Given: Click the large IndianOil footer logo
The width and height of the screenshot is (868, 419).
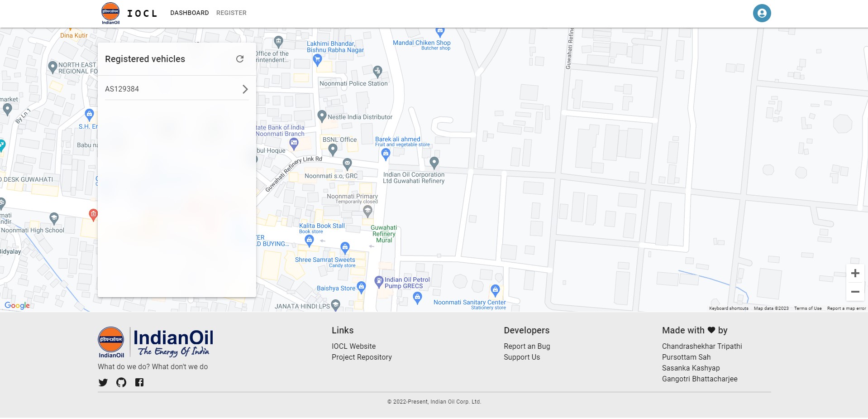Looking at the screenshot, I should click(156, 342).
